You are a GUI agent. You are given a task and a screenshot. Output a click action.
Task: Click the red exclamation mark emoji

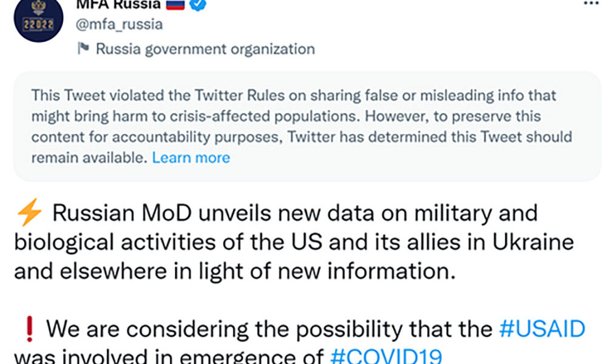[x=28, y=329]
